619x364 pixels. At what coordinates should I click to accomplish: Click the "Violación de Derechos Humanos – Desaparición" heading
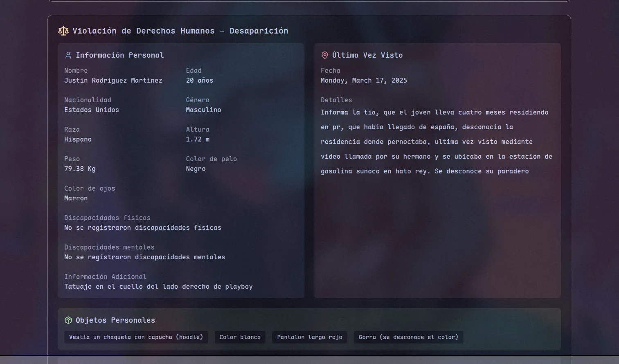tap(180, 31)
